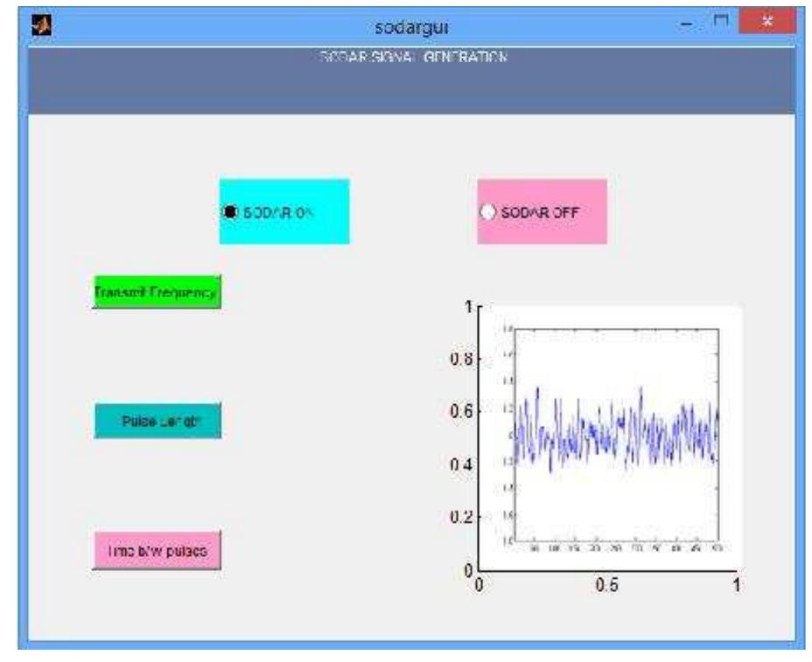Minimize the sodargui window
Screen dimensions: 812x662
point(687,24)
